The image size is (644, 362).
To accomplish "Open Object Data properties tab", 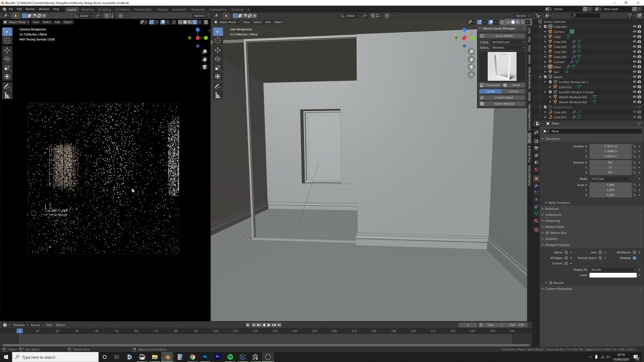I will [536, 214].
